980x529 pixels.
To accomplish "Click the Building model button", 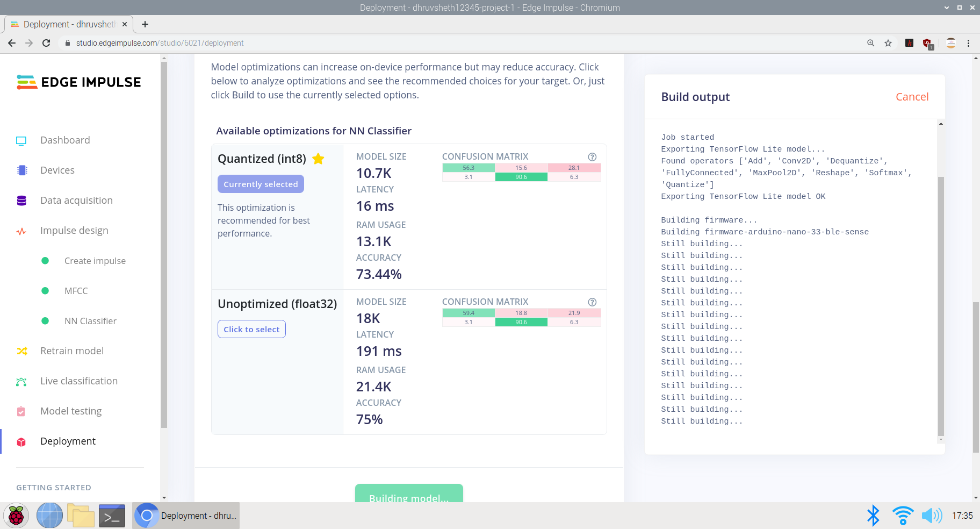I will [x=409, y=495].
